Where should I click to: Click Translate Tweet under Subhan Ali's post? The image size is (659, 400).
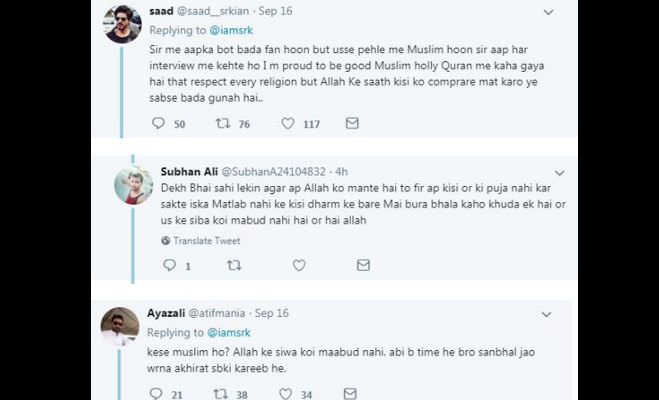pyautogui.click(x=206, y=241)
